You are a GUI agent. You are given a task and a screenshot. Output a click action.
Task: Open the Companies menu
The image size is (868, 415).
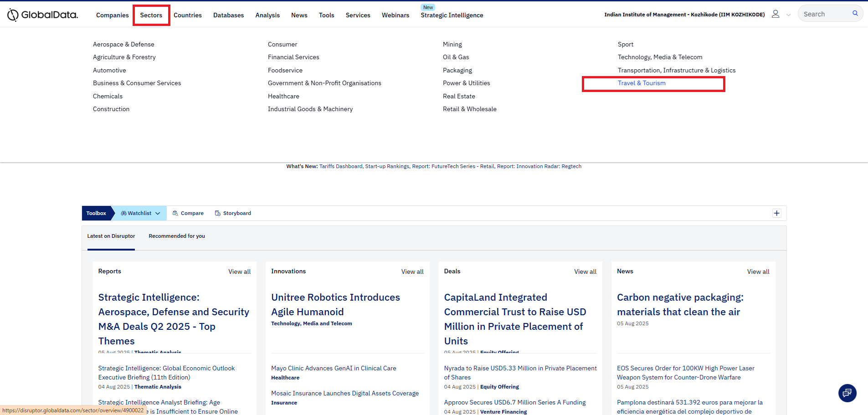pyautogui.click(x=112, y=15)
